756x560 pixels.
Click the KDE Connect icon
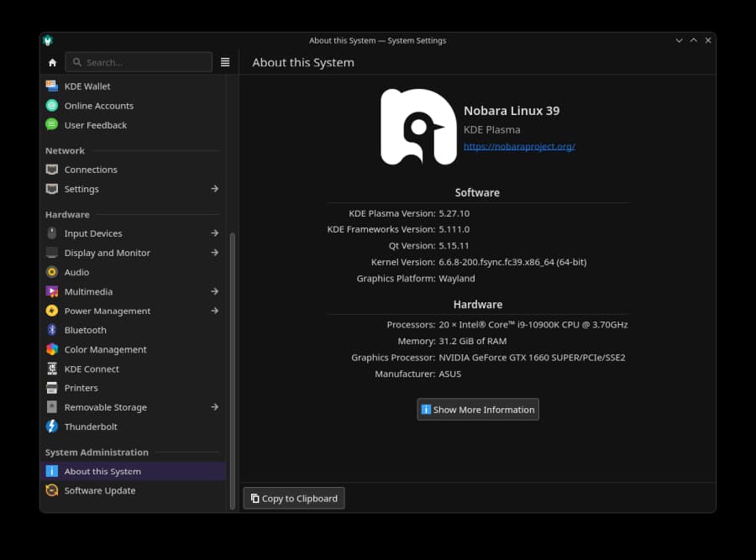coord(52,369)
